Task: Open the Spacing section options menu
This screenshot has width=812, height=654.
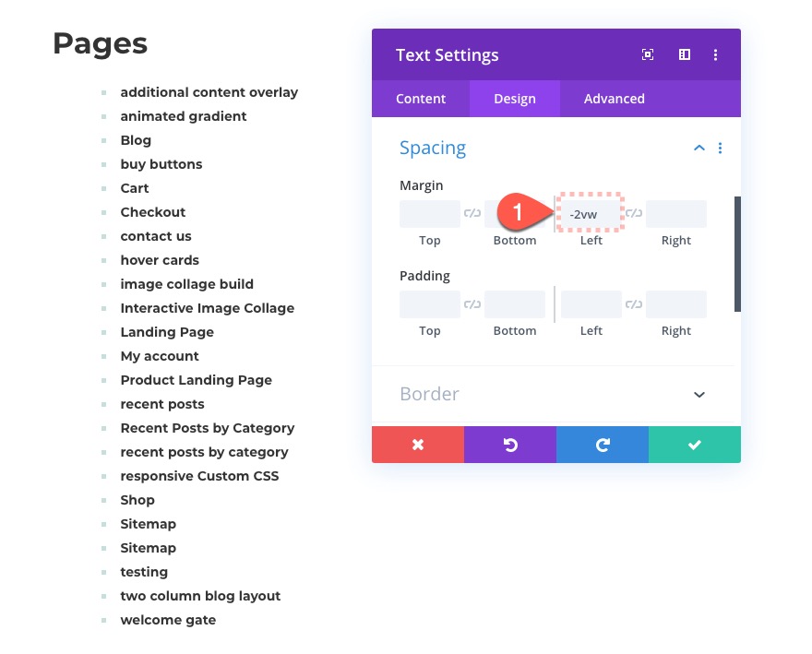Action: point(721,149)
